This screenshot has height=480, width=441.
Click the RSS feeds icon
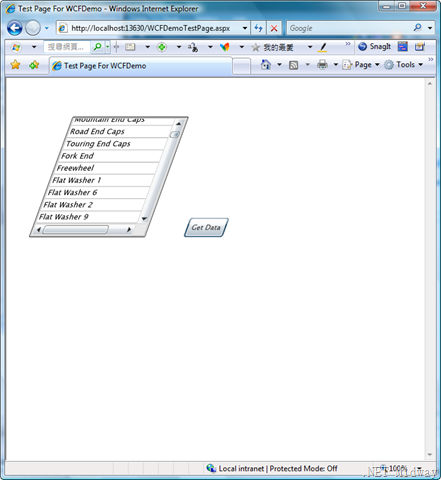tap(293, 65)
